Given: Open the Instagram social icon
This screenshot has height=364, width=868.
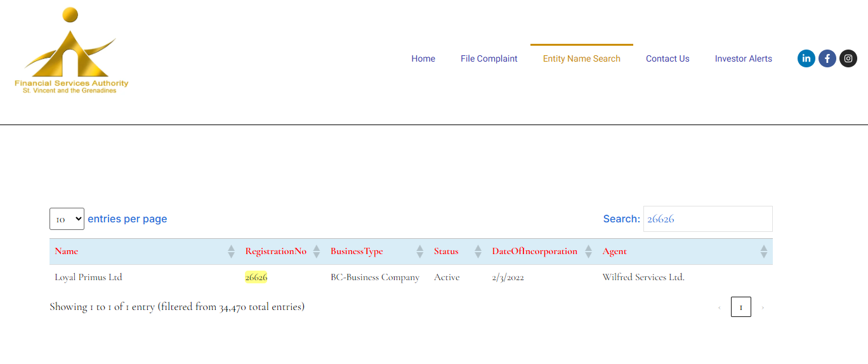Looking at the screenshot, I should pos(848,58).
